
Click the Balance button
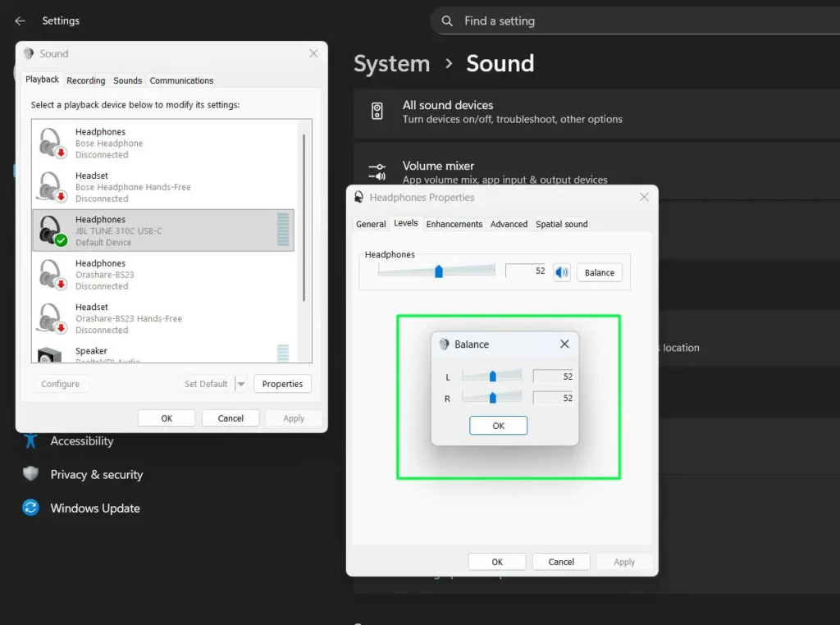[x=599, y=271]
